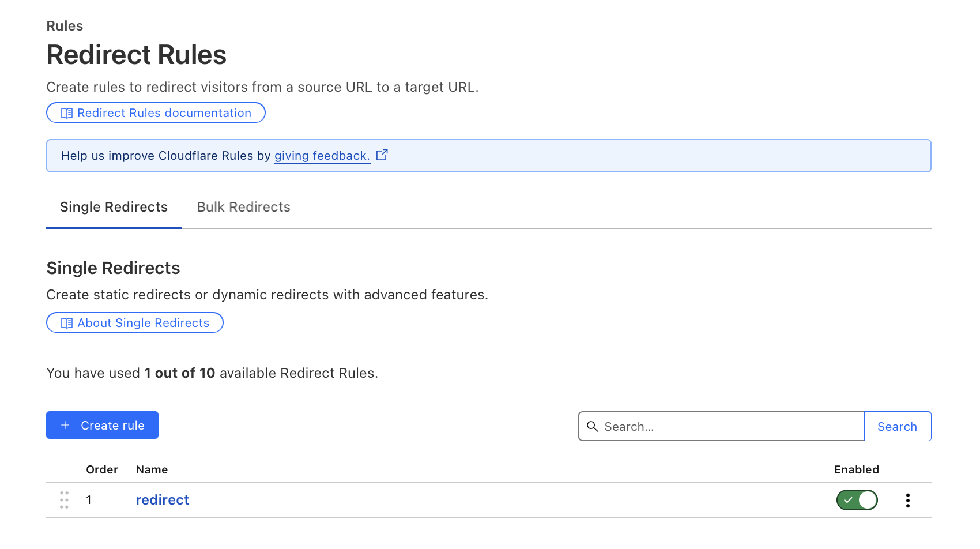Click the Name column header
Viewport: 980px width, 549px height.
point(152,469)
